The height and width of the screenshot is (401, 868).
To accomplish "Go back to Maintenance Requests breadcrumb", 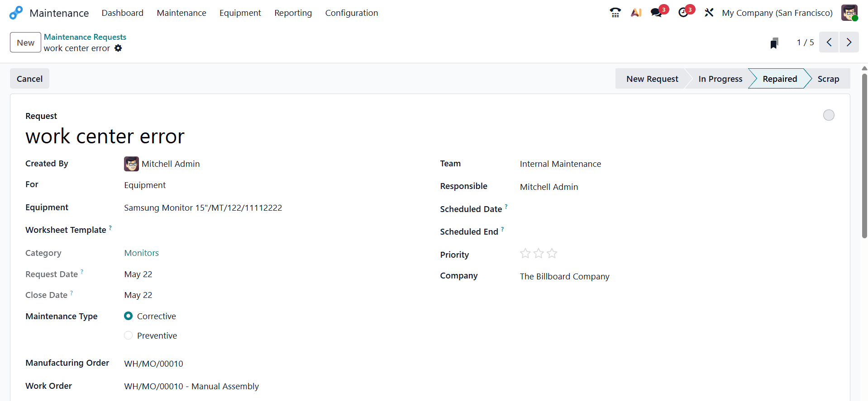I will 85,37.
